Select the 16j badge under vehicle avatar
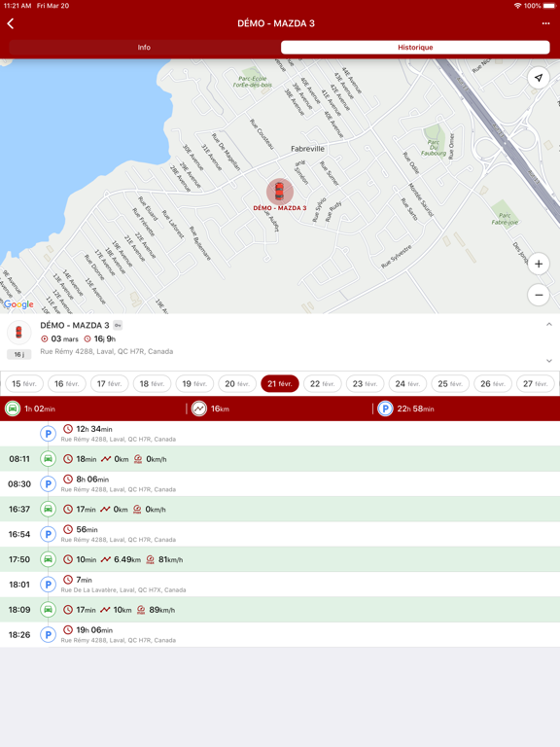The image size is (560, 747). coord(19,354)
